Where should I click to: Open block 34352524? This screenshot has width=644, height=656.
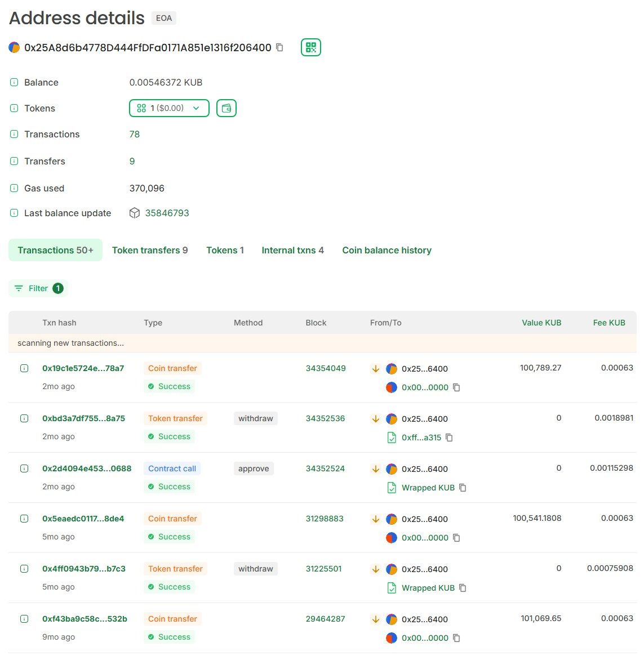(x=325, y=468)
